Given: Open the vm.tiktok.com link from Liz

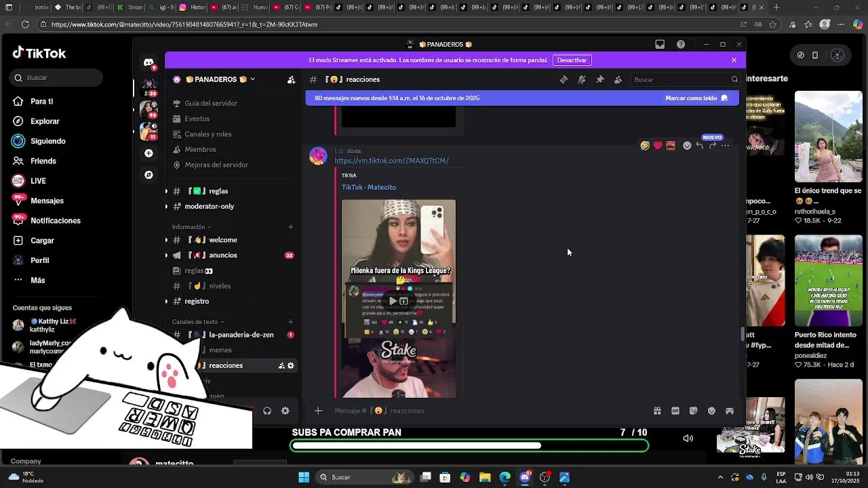Looking at the screenshot, I should (391, 161).
